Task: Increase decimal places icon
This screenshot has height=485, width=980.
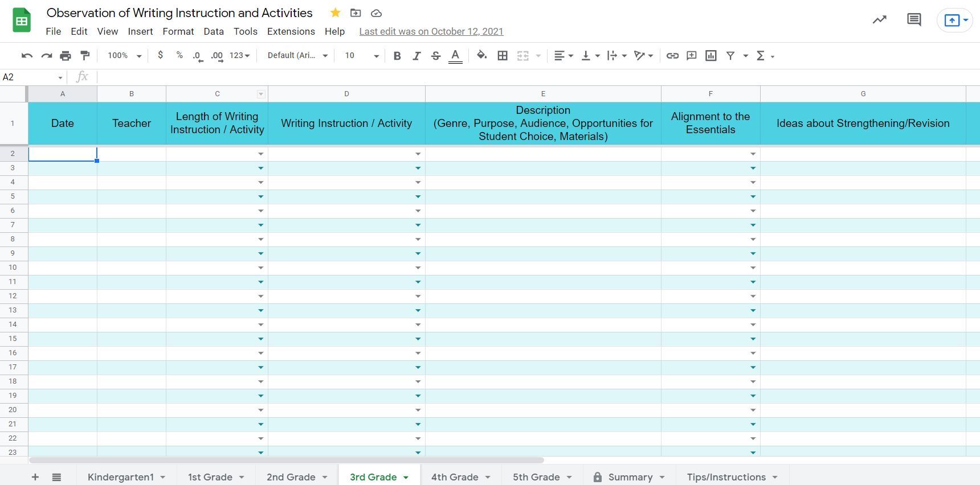Action: coord(217,56)
